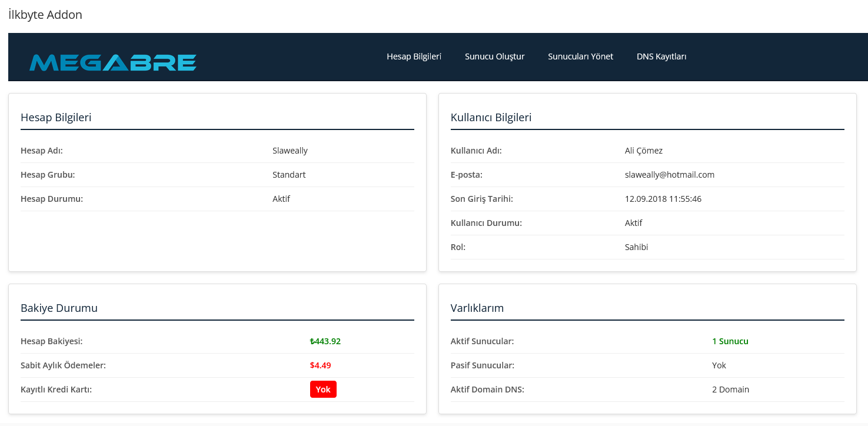This screenshot has height=426, width=868.
Task: Select DNS Kayıtları from the navbar
Action: [661, 56]
